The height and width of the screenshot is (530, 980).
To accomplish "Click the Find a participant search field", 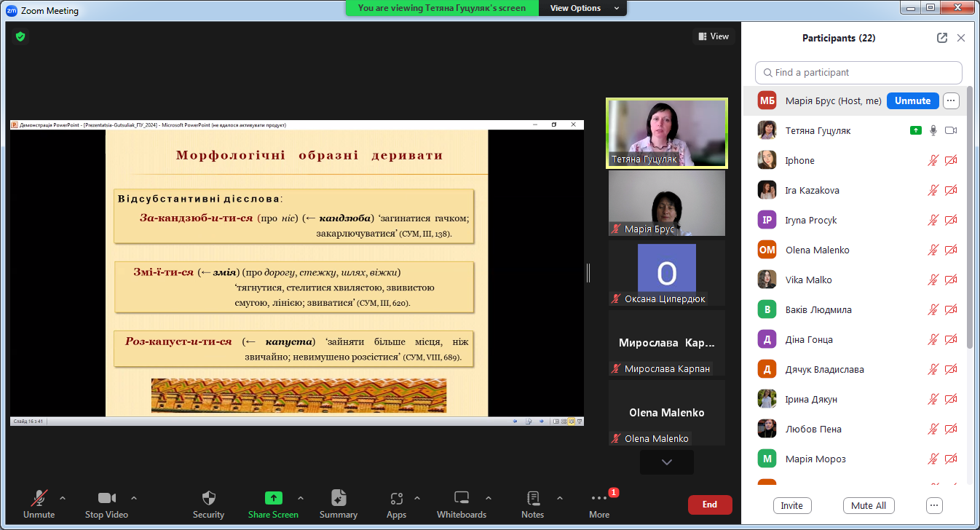I will point(858,73).
